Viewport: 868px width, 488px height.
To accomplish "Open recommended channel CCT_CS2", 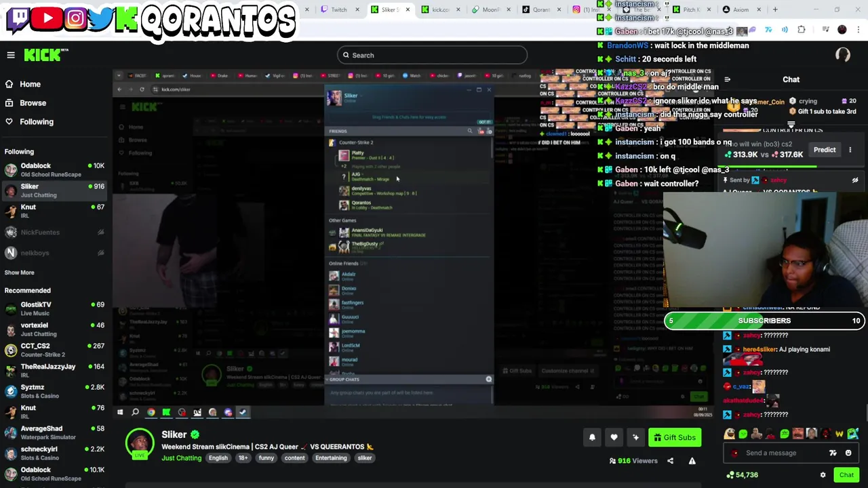I will [x=54, y=350].
